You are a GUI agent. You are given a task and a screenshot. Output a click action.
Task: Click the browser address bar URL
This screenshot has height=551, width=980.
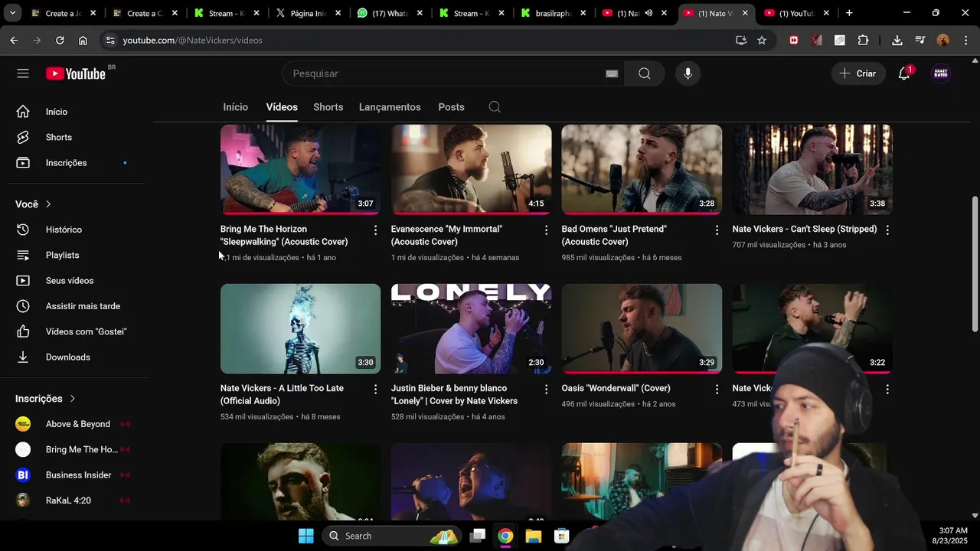click(192, 40)
